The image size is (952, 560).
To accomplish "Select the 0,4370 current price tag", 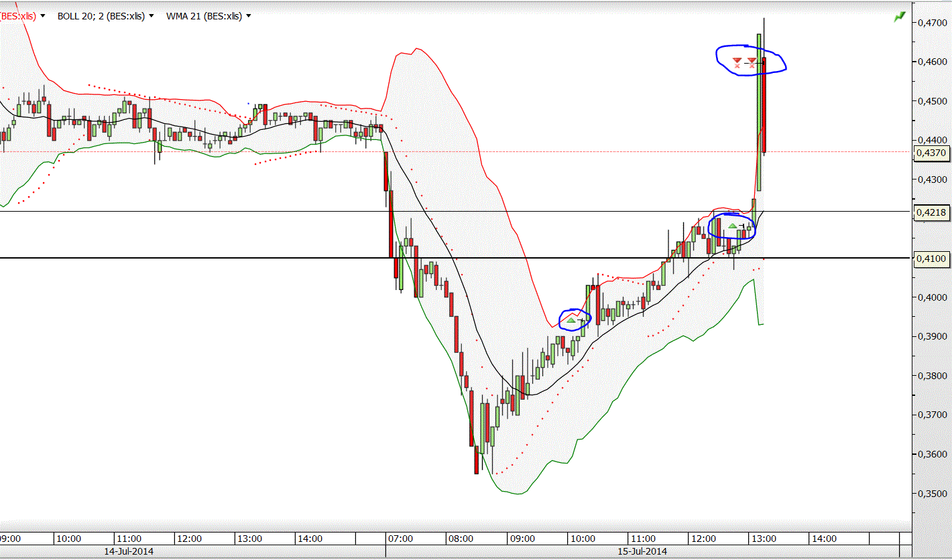I will (x=931, y=153).
